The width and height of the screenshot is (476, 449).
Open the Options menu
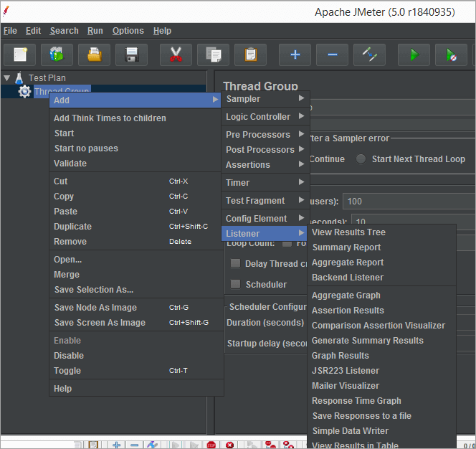(x=128, y=31)
